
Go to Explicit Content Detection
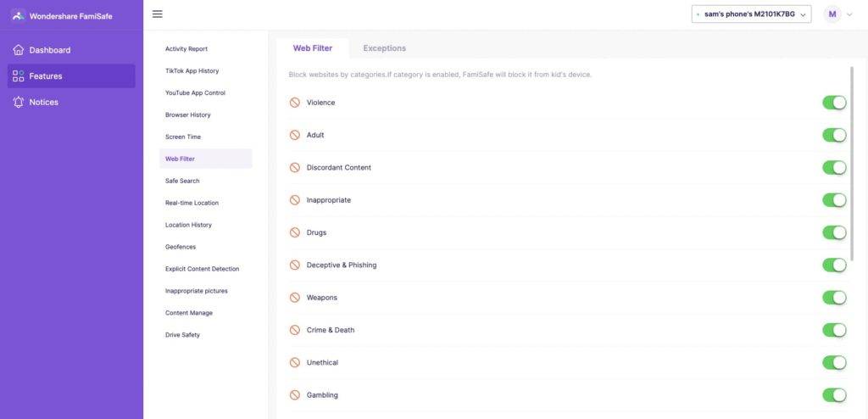point(202,269)
